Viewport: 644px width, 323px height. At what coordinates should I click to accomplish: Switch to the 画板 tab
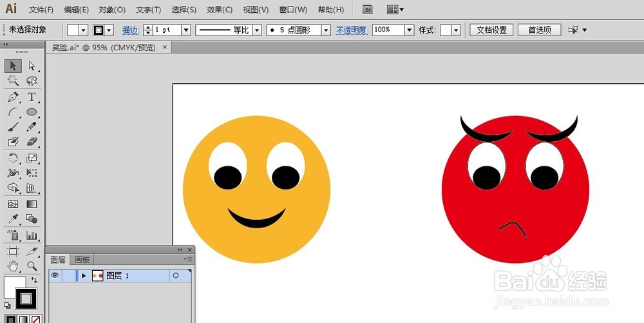[x=82, y=260]
